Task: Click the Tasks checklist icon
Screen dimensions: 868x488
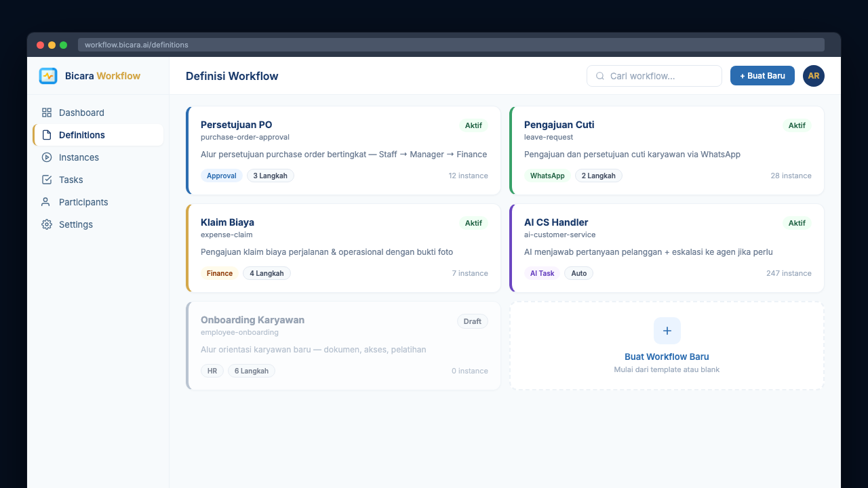Action: [x=47, y=180]
